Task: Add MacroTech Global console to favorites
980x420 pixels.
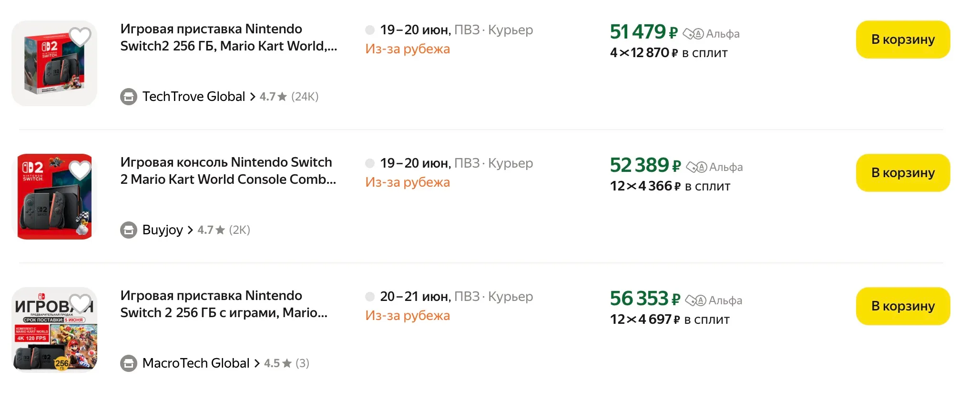Action: click(x=81, y=302)
